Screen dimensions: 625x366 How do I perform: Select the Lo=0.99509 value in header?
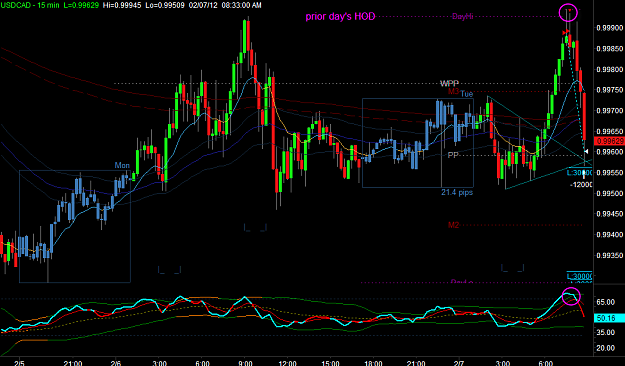pos(165,5)
